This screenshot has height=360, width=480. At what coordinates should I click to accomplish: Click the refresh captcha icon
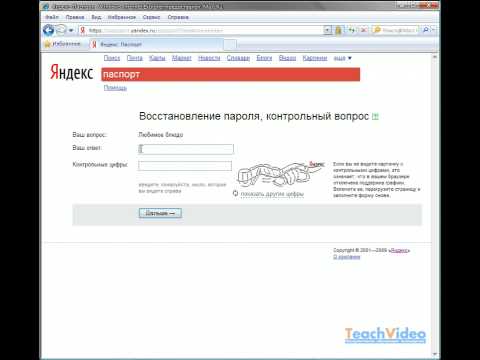click(235, 193)
